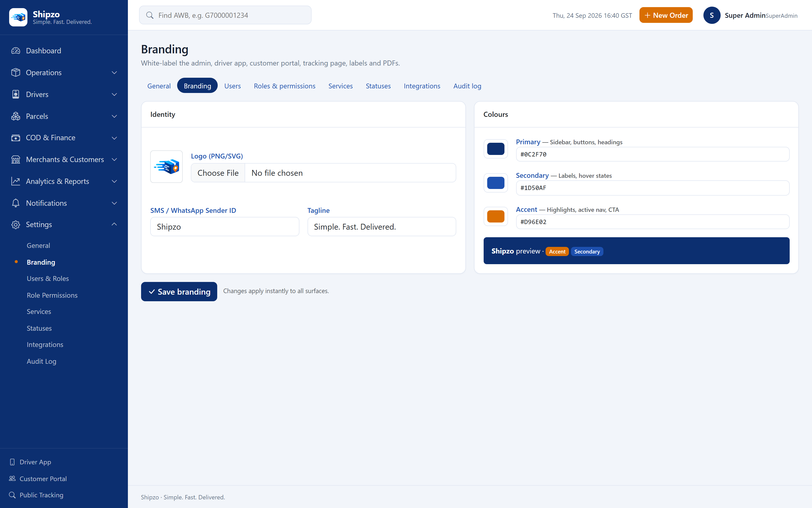The image size is (812, 508).
Task: Click the Merchants & Customers shop icon
Action: pos(16,160)
